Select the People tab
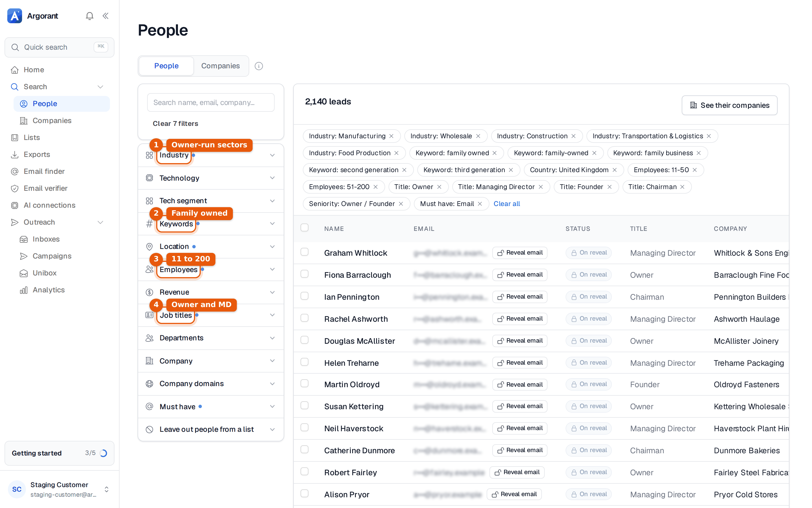812x508 pixels. (x=166, y=66)
